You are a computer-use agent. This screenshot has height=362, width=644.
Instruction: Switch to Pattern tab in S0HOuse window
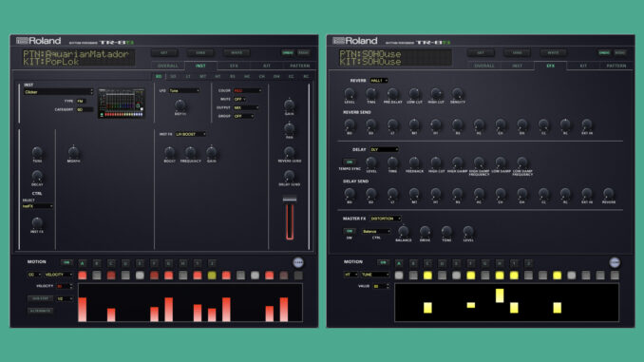tap(616, 66)
